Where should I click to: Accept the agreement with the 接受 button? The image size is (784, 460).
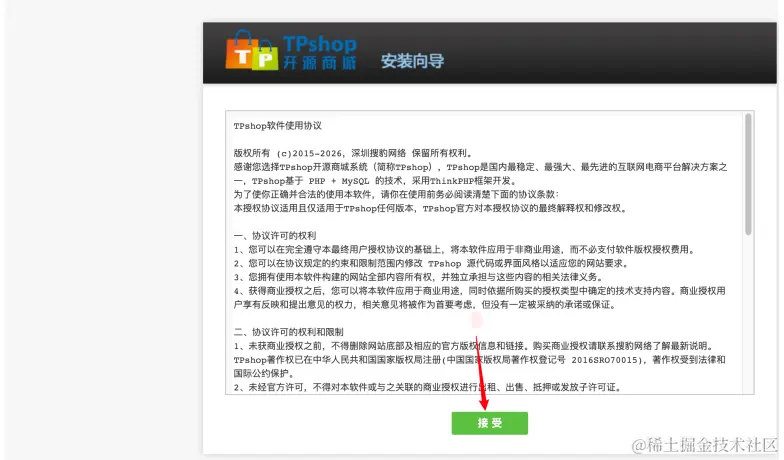[x=490, y=423]
